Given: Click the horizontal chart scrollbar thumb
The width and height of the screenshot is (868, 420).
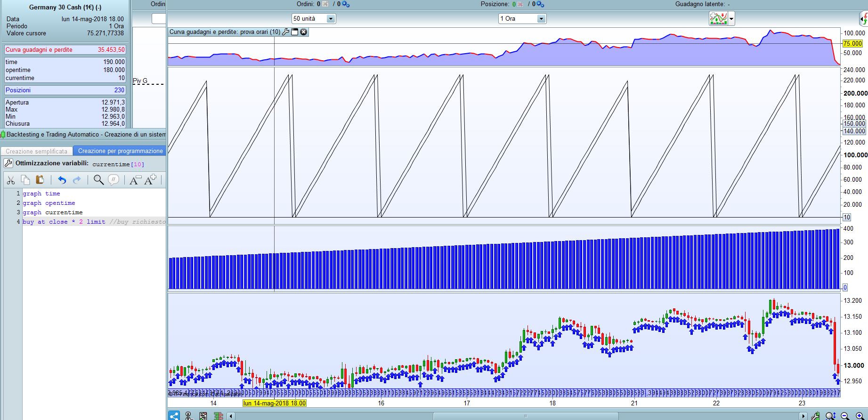Looking at the screenshot, I should click(x=526, y=416).
